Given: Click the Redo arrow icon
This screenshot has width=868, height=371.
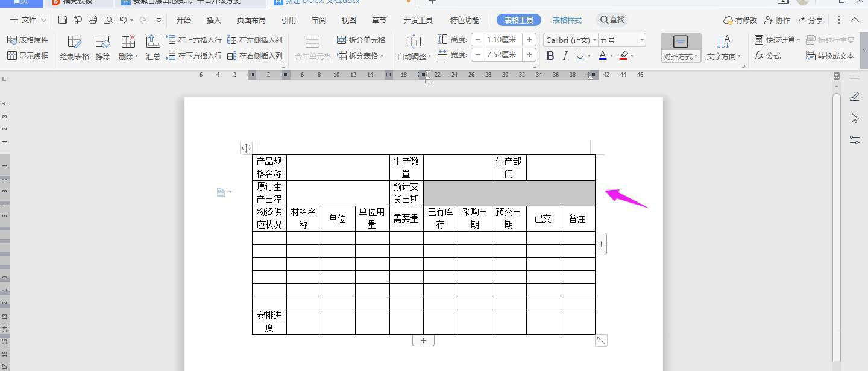Looking at the screenshot, I should click(x=143, y=20).
